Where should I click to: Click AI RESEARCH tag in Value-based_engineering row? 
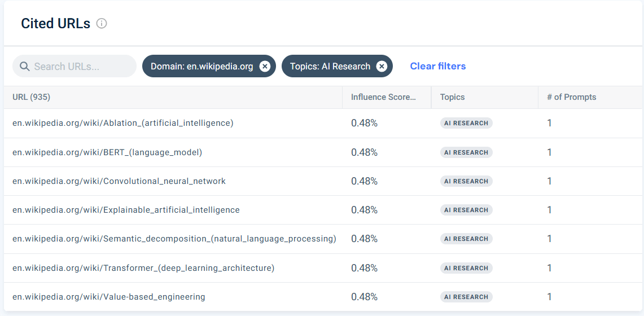(466, 297)
